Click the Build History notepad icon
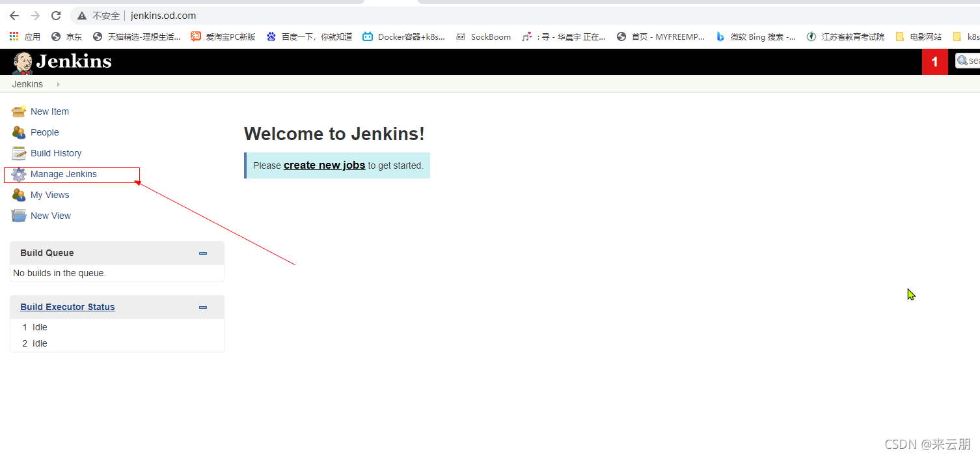The width and height of the screenshot is (980, 456). (19, 153)
